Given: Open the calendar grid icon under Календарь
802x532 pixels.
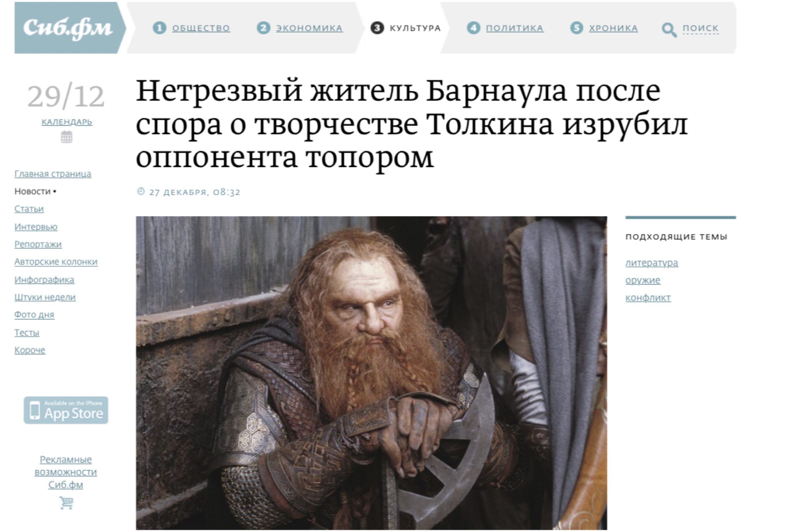Looking at the screenshot, I should coord(66,137).
